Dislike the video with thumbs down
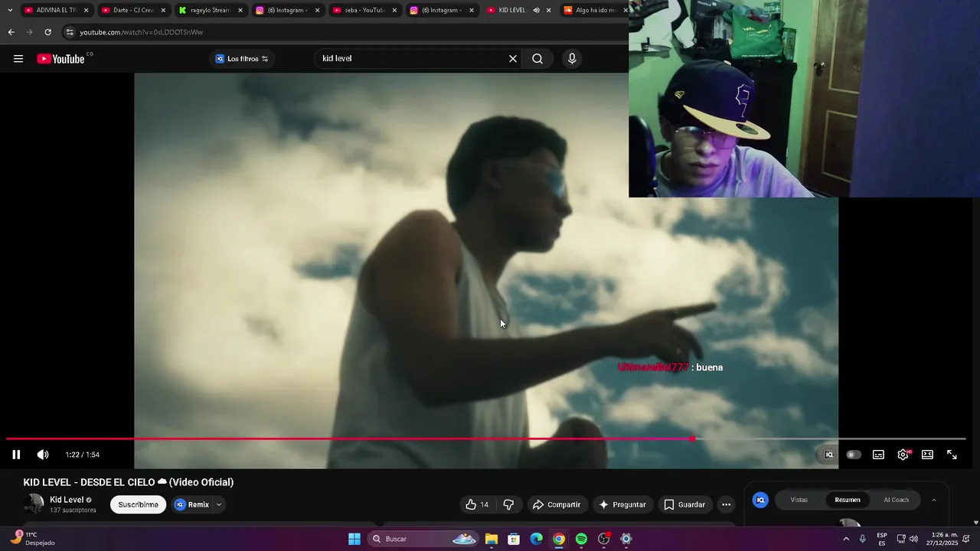Image resolution: width=980 pixels, height=551 pixels. pos(508,504)
